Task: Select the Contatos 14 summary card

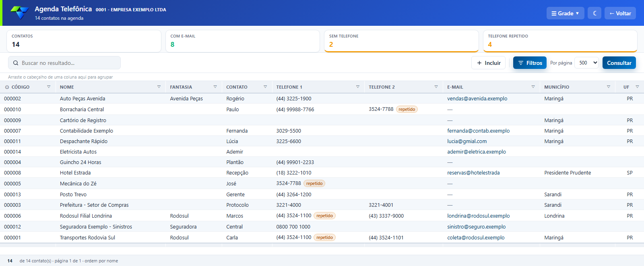Action: tap(84, 41)
